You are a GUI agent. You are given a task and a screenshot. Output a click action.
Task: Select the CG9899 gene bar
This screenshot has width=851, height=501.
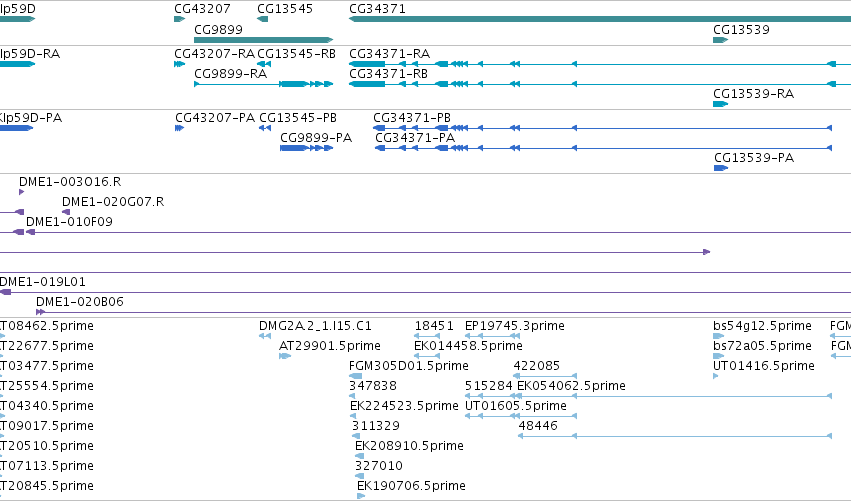click(x=263, y=40)
